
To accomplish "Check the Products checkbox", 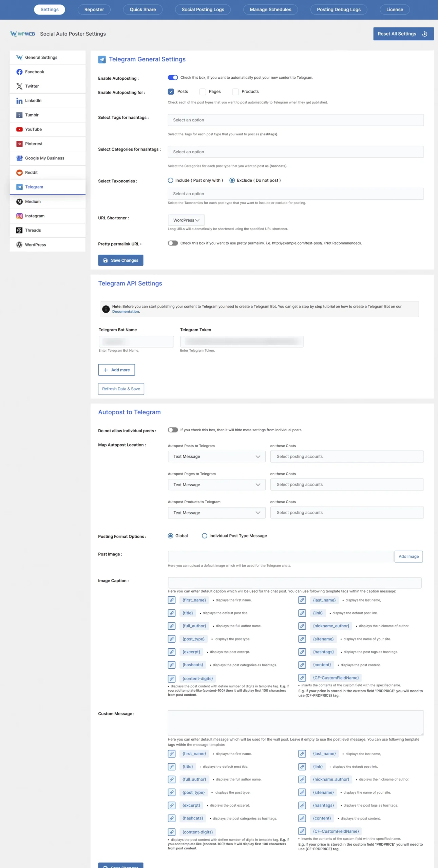I will [x=235, y=92].
